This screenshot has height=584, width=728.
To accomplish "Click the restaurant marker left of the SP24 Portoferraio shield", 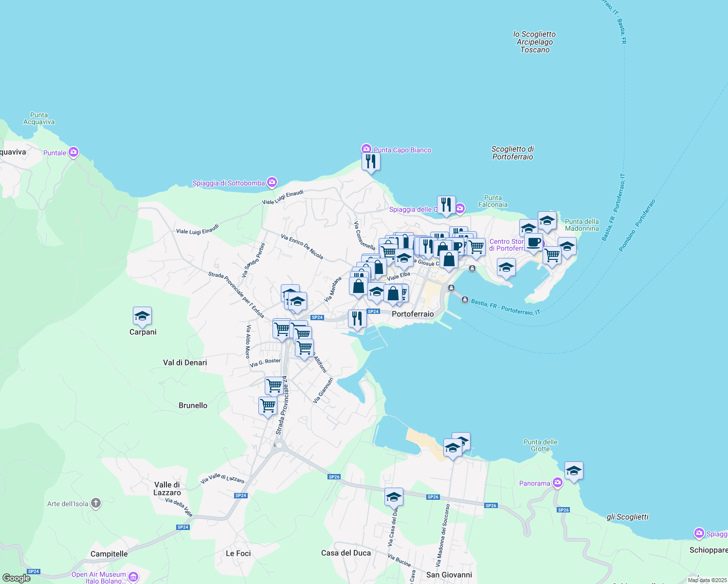I will pos(357,320).
